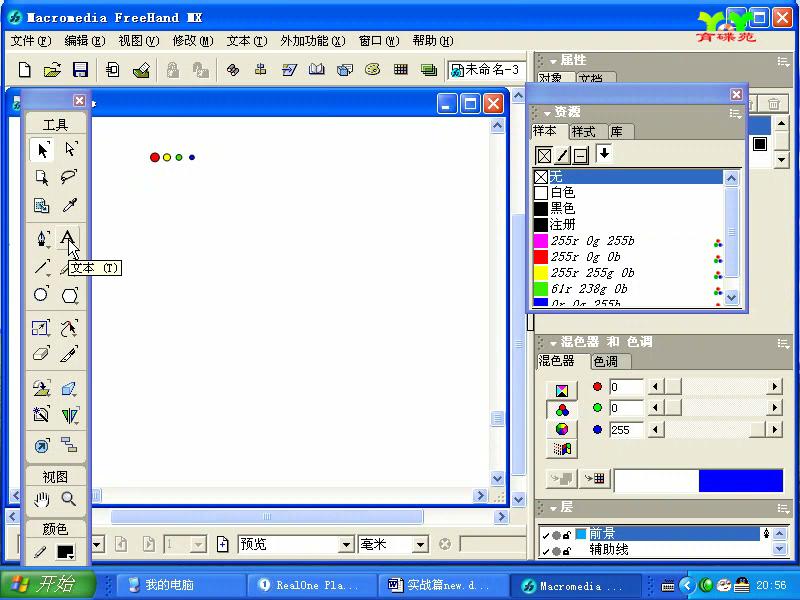
Task: Select the 白色 swatch row
Action: tap(628, 192)
